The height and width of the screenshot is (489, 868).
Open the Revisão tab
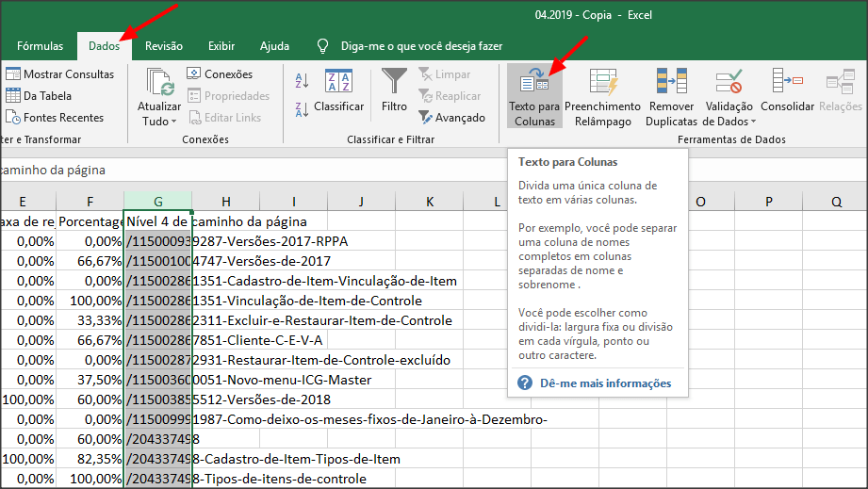[x=164, y=46]
